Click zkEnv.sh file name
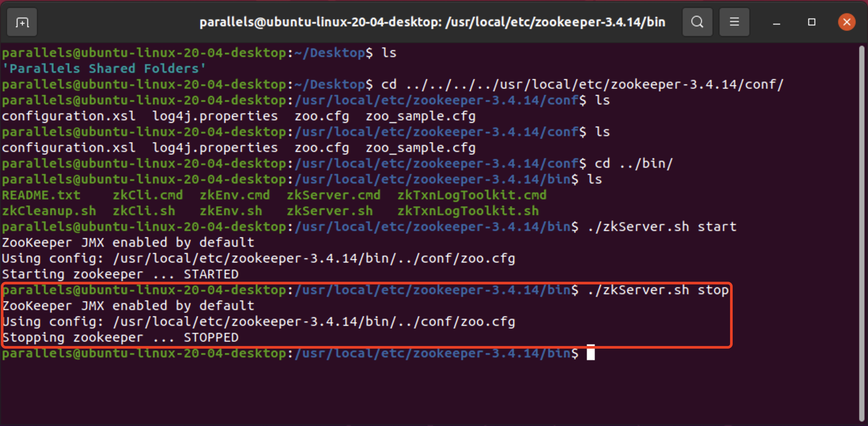Image resolution: width=868 pixels, height=426 pixels. click(231, 211)
